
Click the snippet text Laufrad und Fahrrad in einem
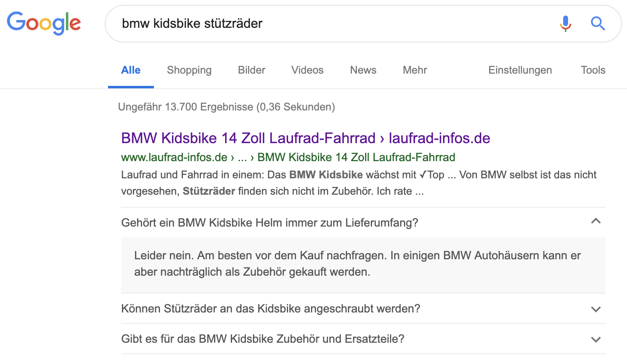359,183
